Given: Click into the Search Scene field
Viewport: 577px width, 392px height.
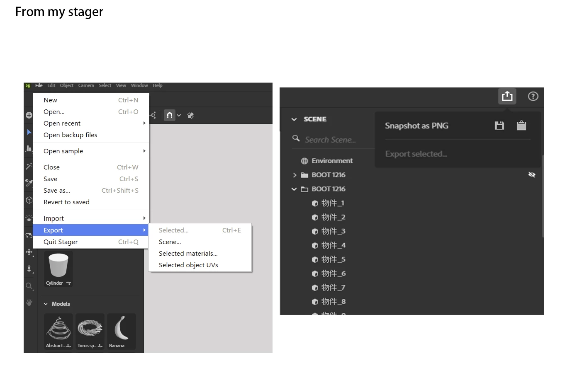Looking at the screenshot, I should (x=331, y=140).
